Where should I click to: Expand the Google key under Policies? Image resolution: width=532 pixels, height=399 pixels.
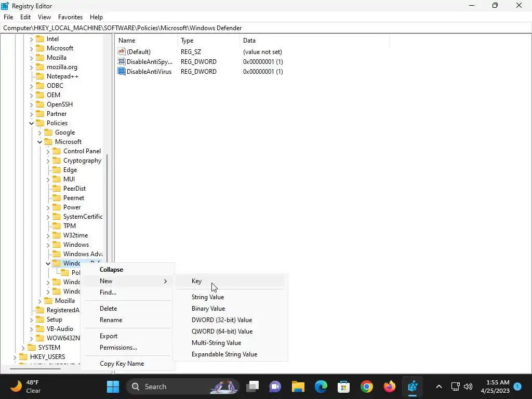point(39,132)
